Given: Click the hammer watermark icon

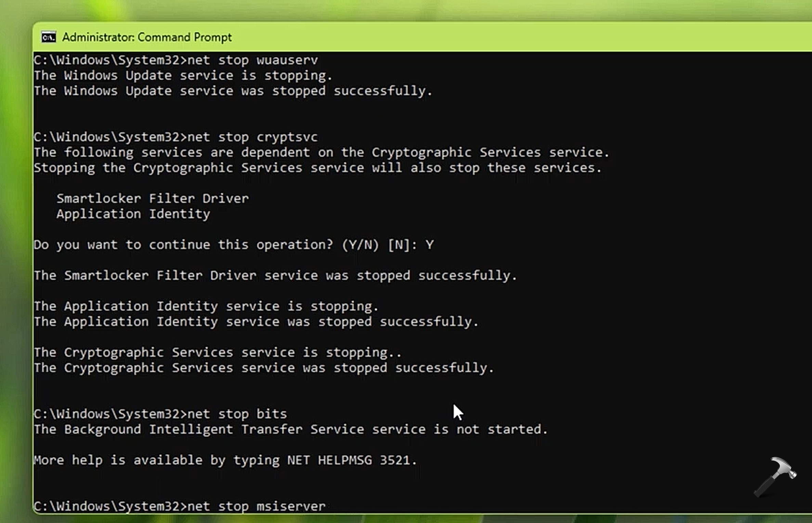Looking at the screenshot, I should pyautogui.click(x=775, y=476).
